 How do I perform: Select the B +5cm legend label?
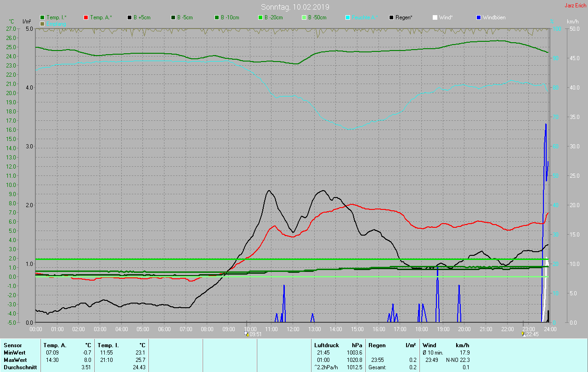142,17
